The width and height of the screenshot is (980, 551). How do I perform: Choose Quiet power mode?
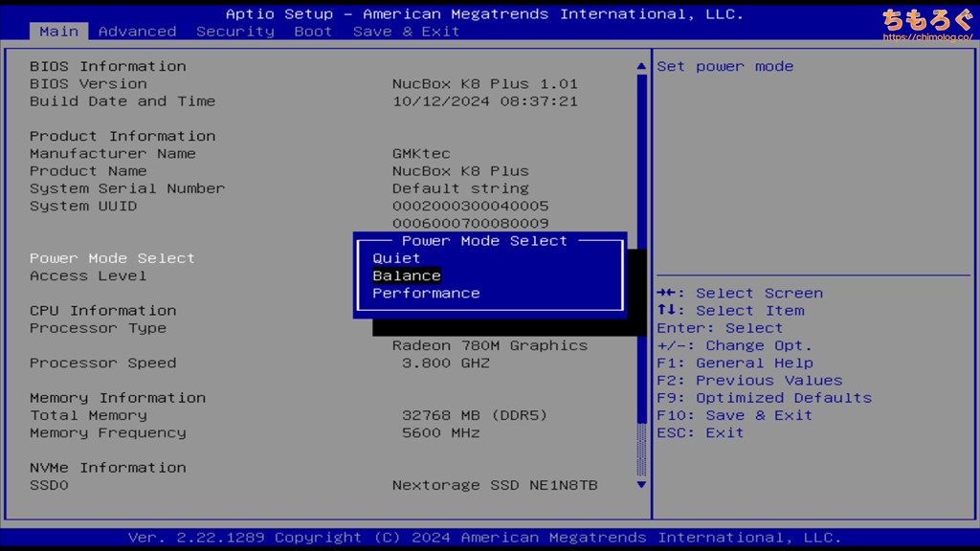click(396, 258)
